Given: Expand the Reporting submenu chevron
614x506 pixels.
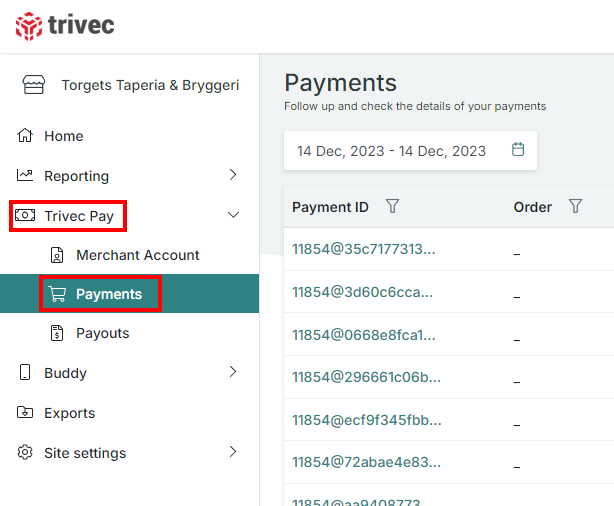Looking at the screenshot, I should 233,175.
